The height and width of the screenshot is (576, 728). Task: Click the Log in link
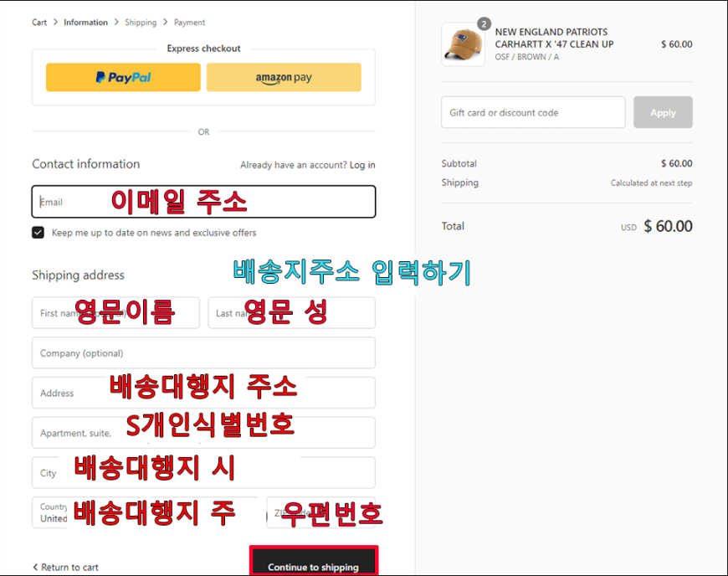[362, 165]
